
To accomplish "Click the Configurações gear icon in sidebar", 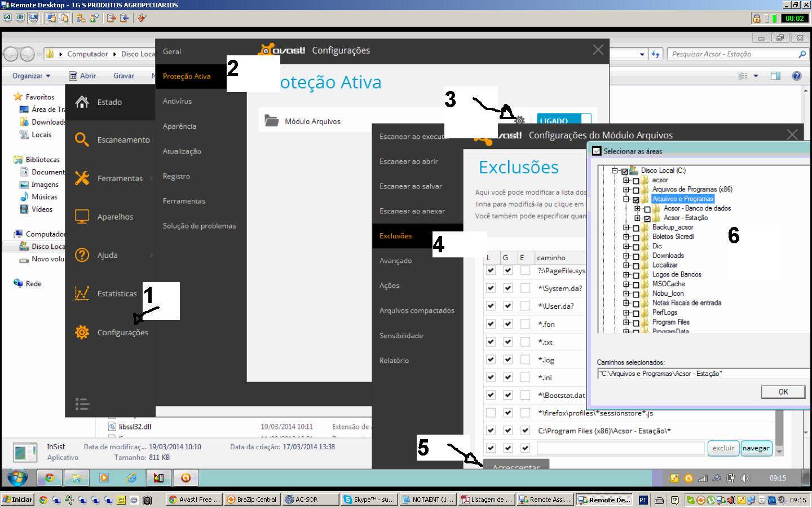I will [x=82, y=332].
